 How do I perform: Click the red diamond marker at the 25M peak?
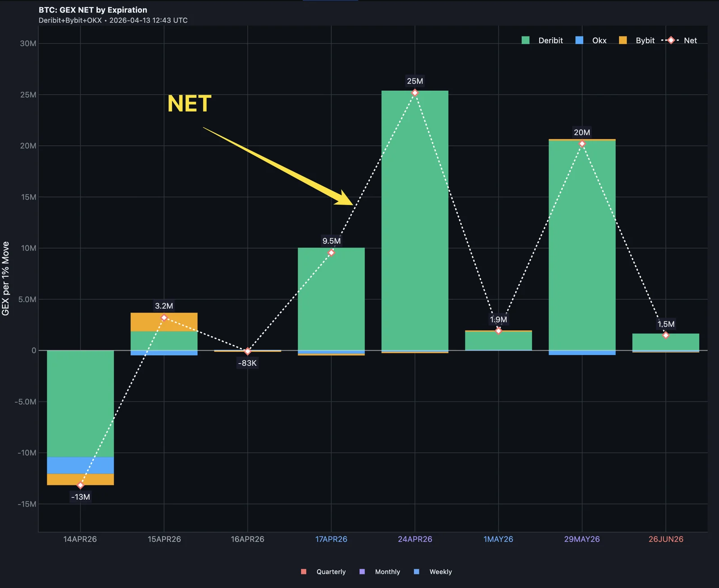[414, 92]
